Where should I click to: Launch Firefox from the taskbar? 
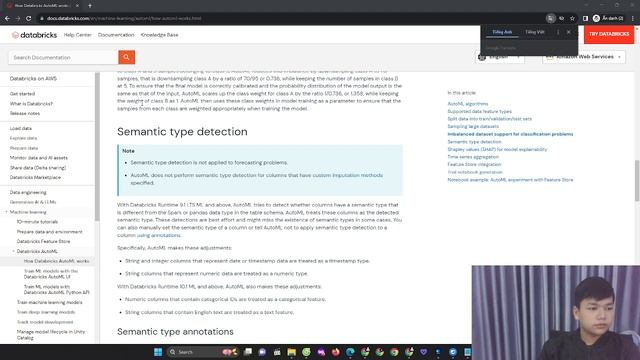coord(336,352)
